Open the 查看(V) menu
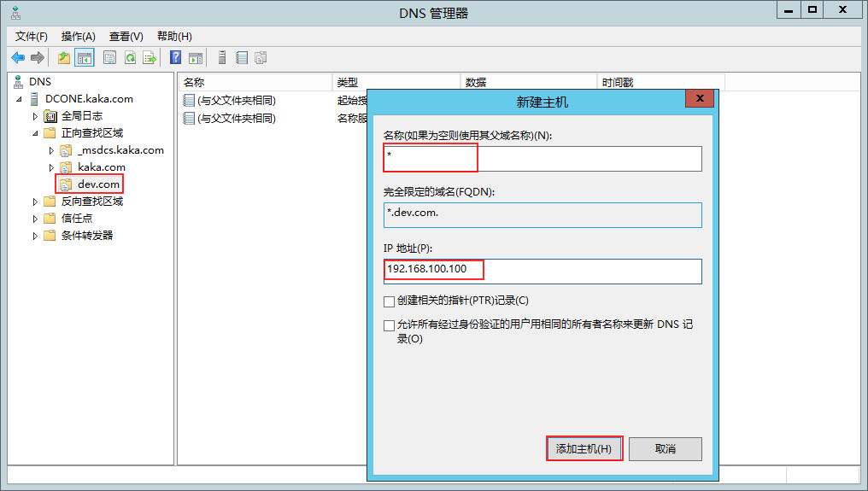The width and height of the screenshot is (868, 491). click(x=126, y=36)
